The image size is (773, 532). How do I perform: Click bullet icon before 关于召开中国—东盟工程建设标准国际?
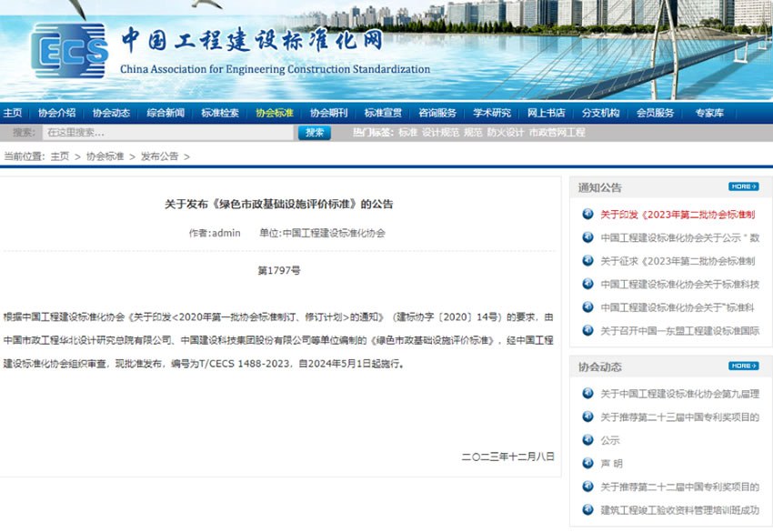587,331
